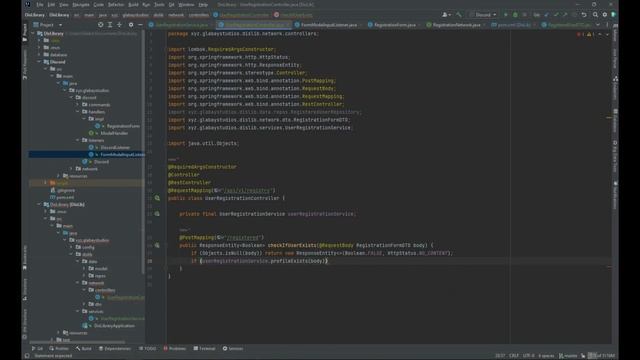Open the View menu

pos(64,4)
